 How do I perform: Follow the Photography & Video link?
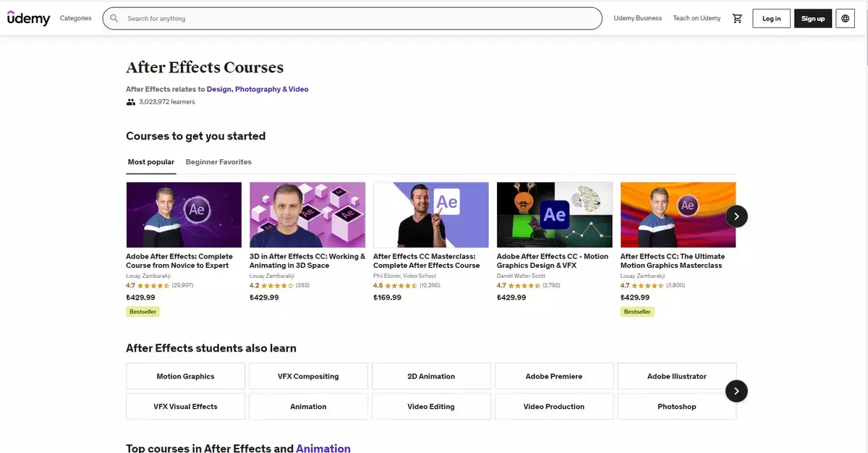272,89
